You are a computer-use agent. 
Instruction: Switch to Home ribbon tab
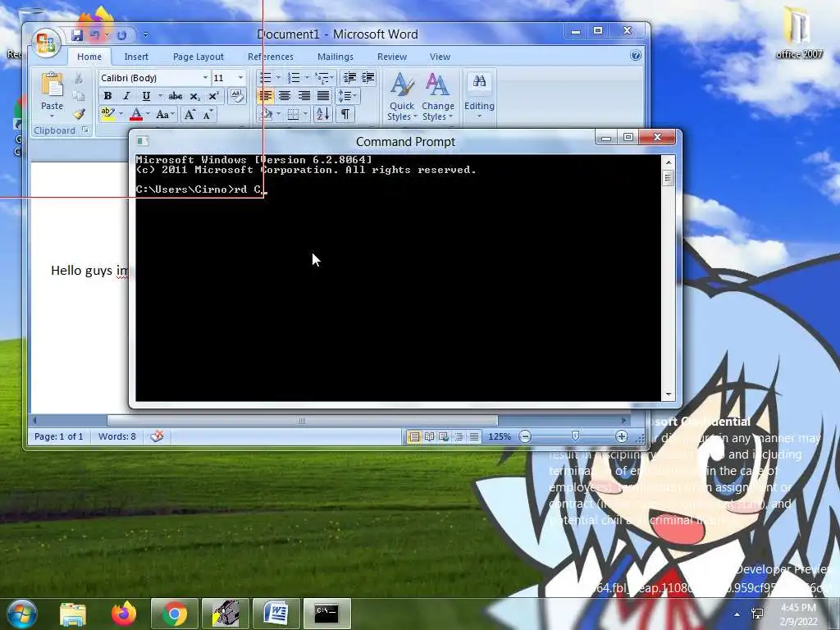click(89, 57)
